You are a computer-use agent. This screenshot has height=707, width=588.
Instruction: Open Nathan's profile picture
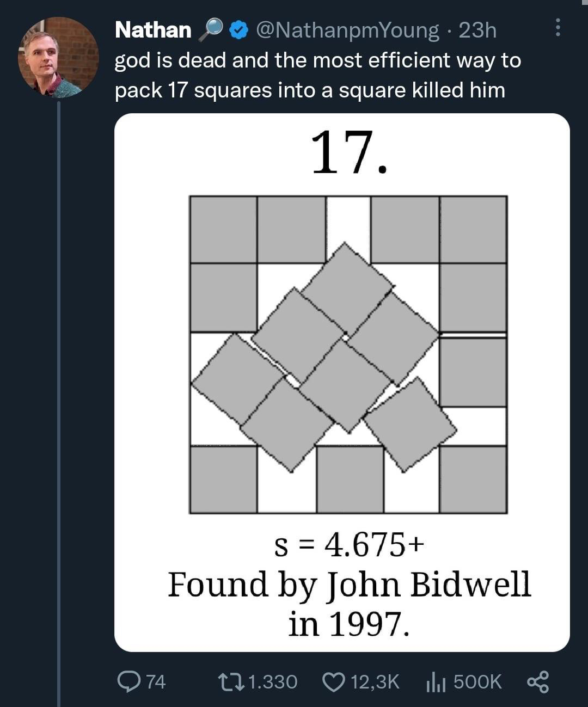coord(58,57)
